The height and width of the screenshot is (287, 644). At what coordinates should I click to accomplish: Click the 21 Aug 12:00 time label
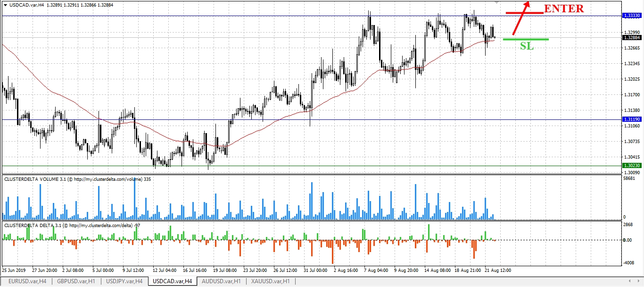point(498,270)
